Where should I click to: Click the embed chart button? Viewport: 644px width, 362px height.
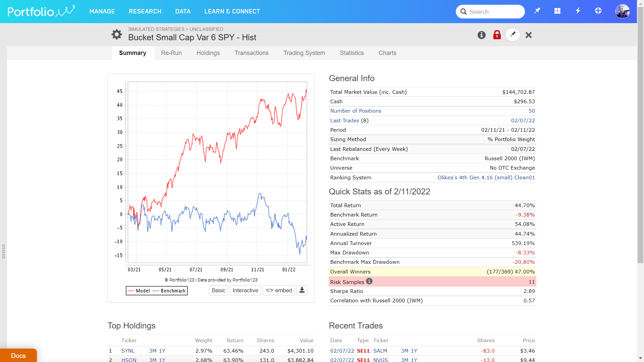pos(279,290)
